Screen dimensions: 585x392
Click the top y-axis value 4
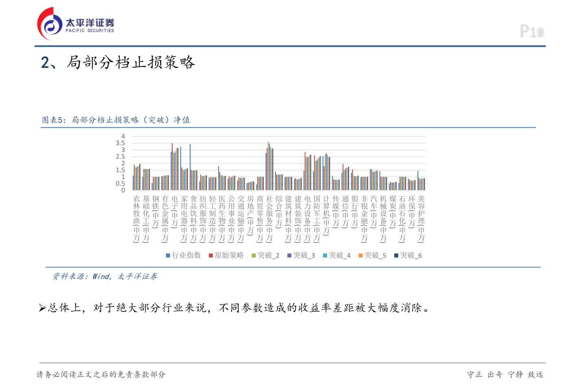[123, 136]
